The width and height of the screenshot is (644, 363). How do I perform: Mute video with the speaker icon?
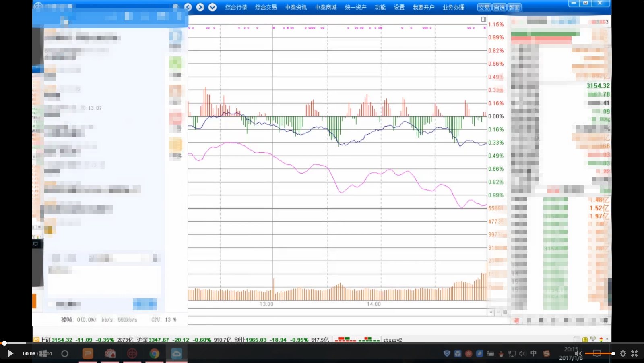pyautogui.click(x=578, y=353)
